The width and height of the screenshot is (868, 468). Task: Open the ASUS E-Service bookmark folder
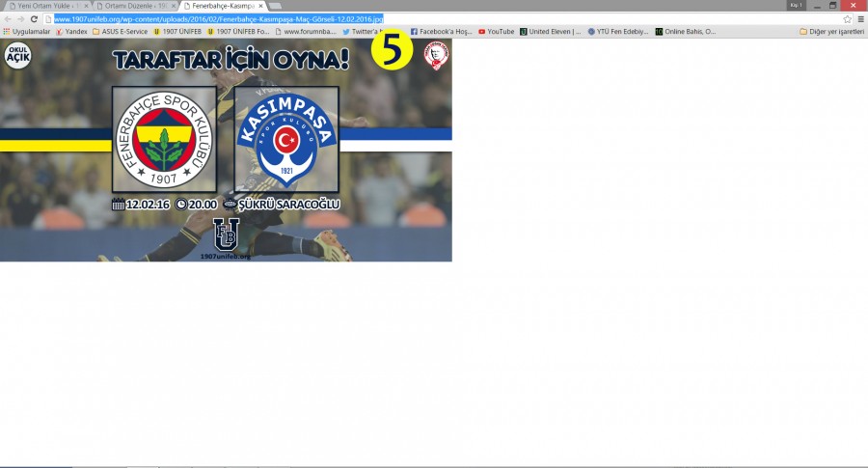point(121,31)
